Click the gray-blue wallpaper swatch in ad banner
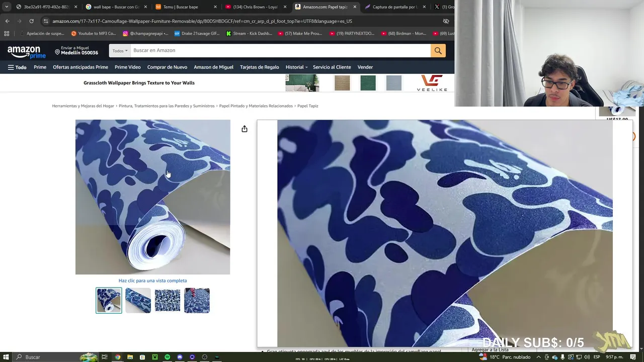Image resolution: width=644 pixels, height=362 pixels. pyautogui.click(x=393, y=83)
